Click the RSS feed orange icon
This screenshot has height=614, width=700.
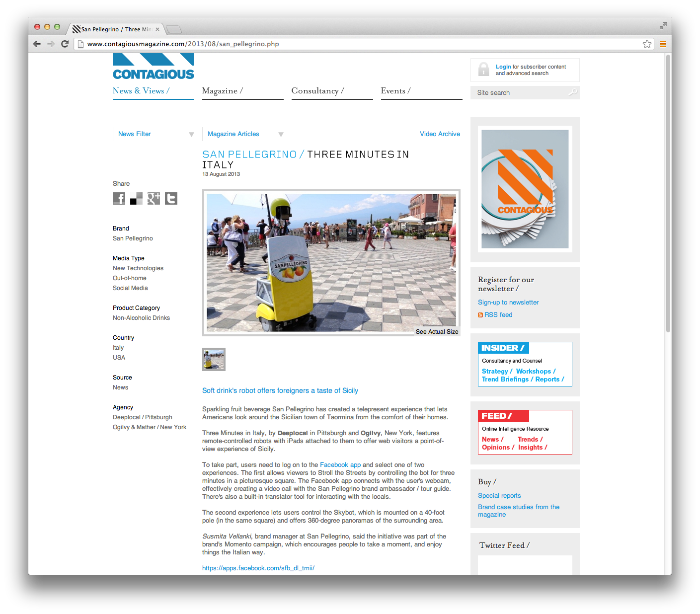tap(480, 315)
